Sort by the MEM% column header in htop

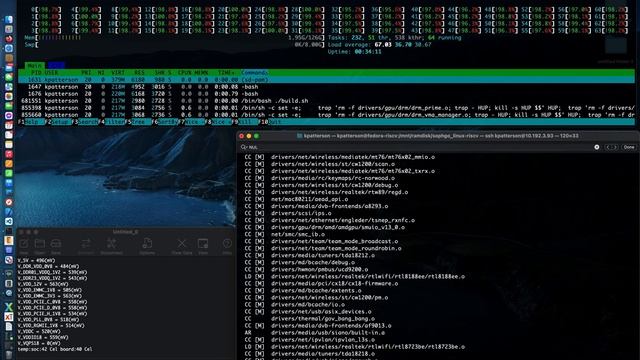(201, 73)
